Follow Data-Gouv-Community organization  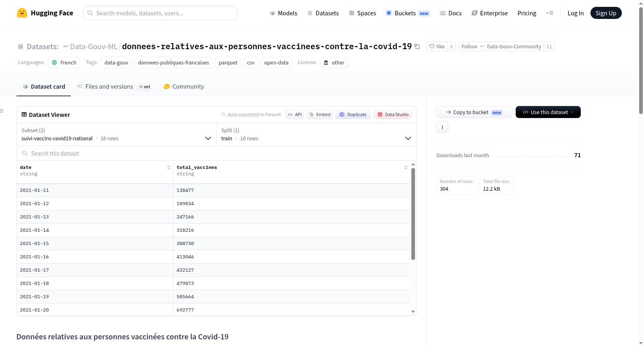501,46
